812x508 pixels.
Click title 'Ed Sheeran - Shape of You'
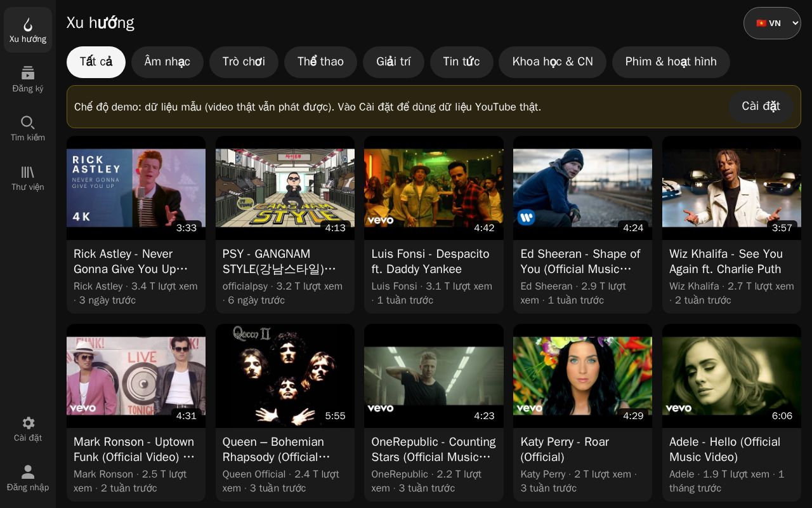[580, 262]
